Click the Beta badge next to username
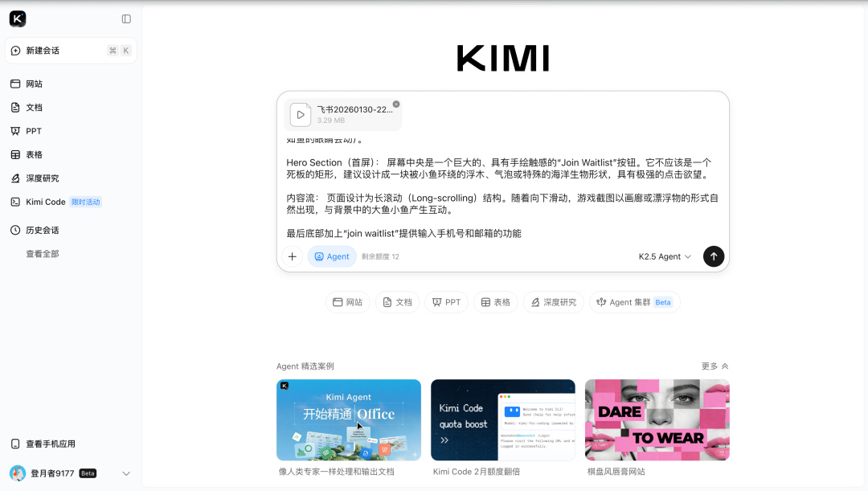The image size is (868, 491). coord(88,473)
